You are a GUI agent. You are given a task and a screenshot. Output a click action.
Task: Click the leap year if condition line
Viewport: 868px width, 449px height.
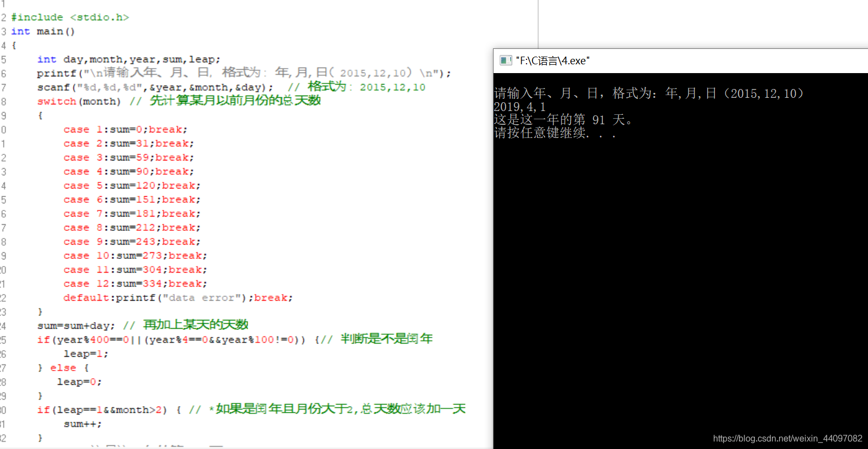[x=235, y=339]
